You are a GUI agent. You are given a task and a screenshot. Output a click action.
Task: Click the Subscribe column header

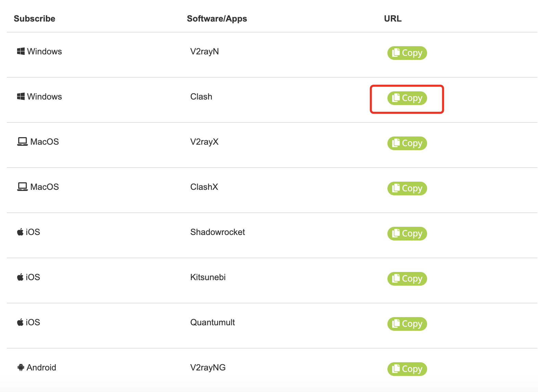[x=34, y=18]
